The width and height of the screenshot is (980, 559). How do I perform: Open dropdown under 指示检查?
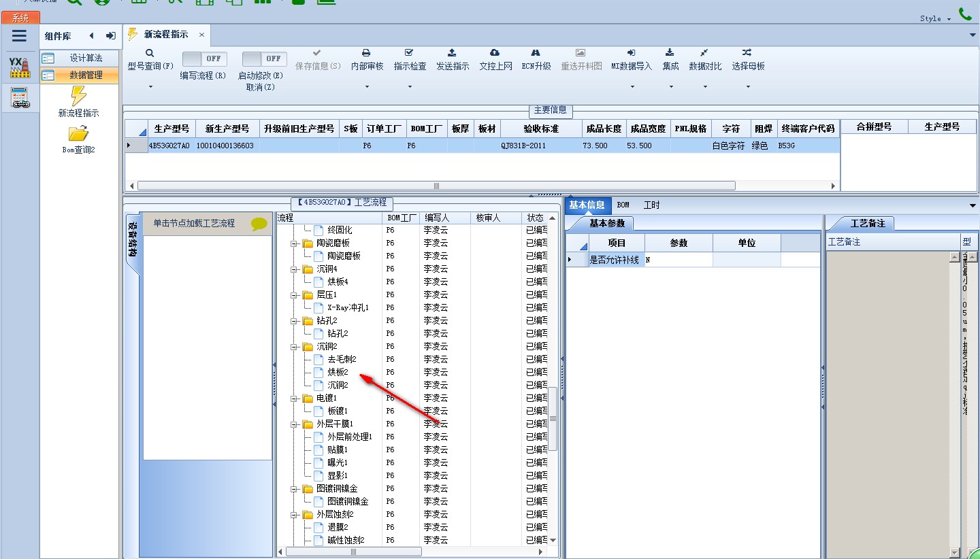410,87
